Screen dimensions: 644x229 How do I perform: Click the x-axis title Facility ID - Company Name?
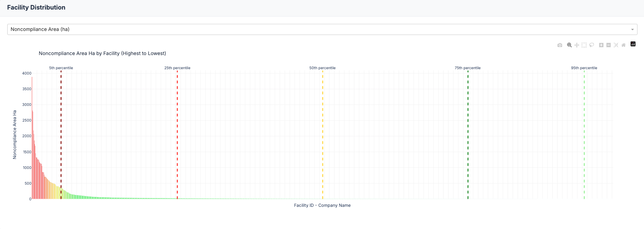[322, 205]
